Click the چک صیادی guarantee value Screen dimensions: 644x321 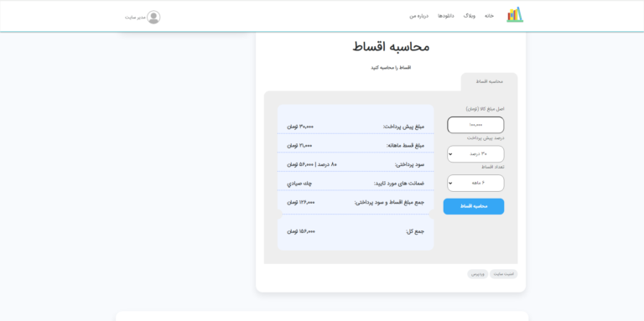point(299,184)
